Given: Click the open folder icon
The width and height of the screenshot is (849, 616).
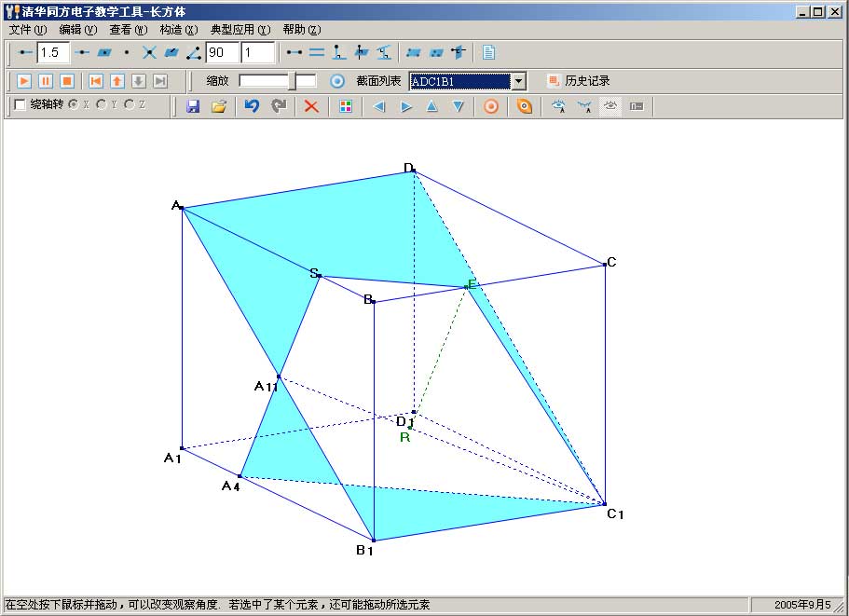Looking at the screenshot, I should tap(219, 106).
